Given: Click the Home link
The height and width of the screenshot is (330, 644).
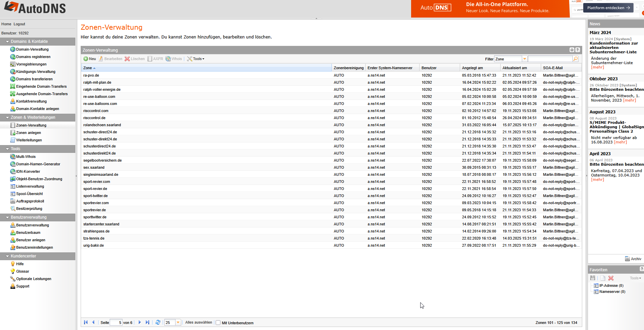Looking at the screenshot, I should tap(6, 24).
